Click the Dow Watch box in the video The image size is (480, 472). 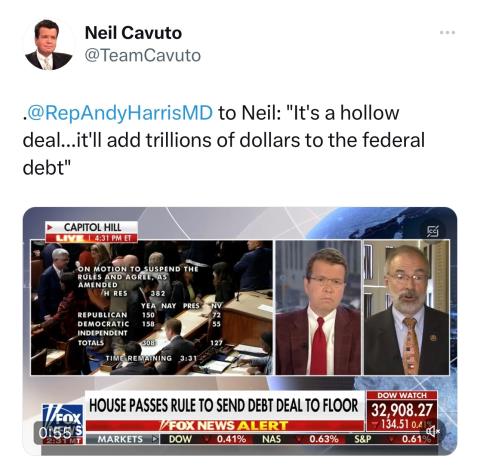pos(402,413)
